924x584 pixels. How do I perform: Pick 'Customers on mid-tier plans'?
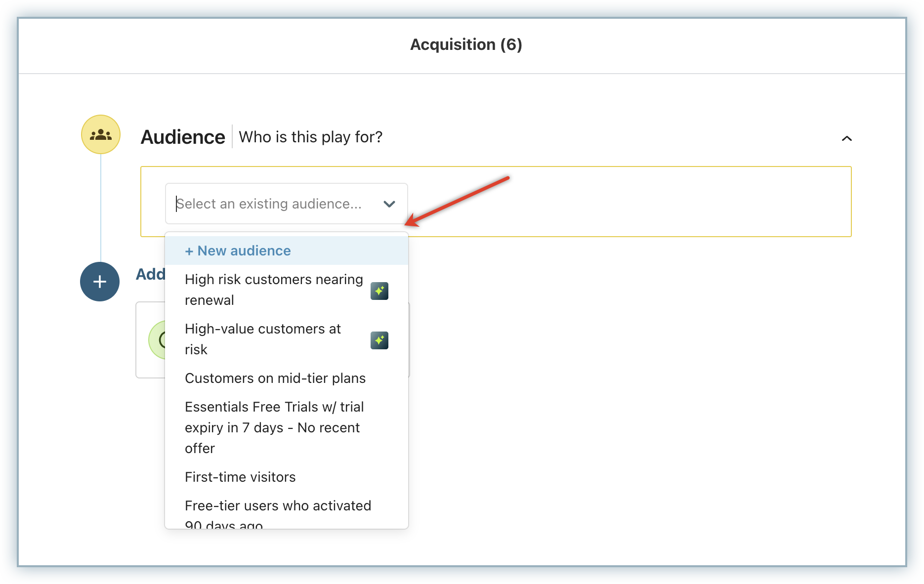[275, 378]
